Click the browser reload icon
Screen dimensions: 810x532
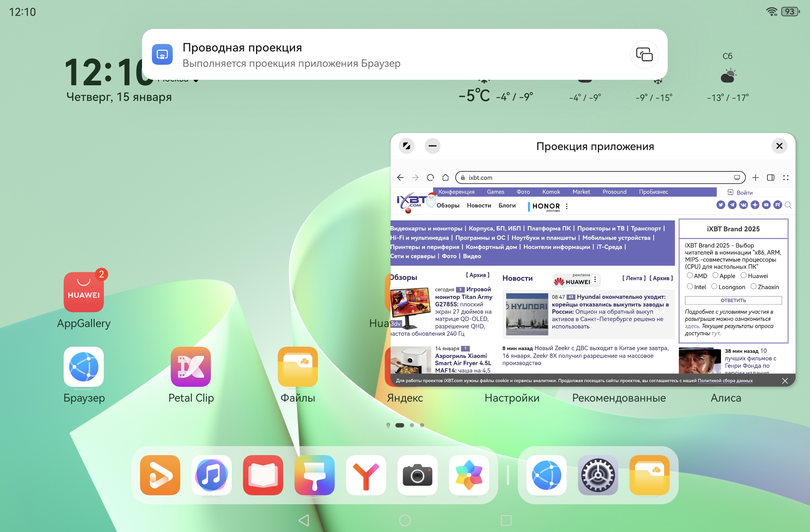430,178
